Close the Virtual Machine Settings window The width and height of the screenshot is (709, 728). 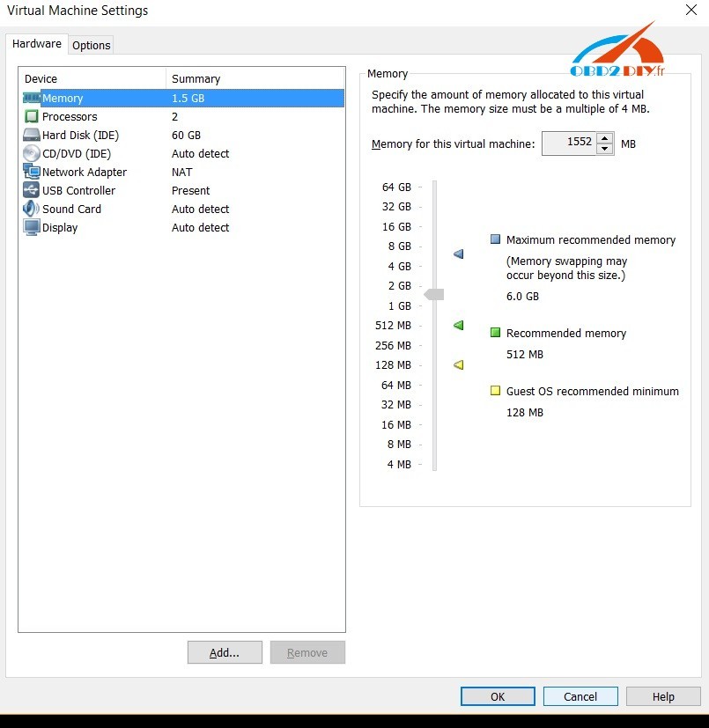[691, 10]
